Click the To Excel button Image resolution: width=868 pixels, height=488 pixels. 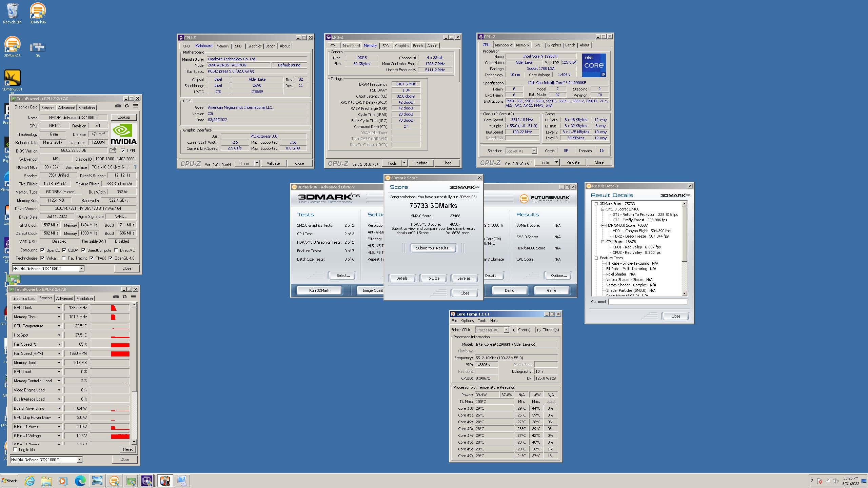pos(433,278)
